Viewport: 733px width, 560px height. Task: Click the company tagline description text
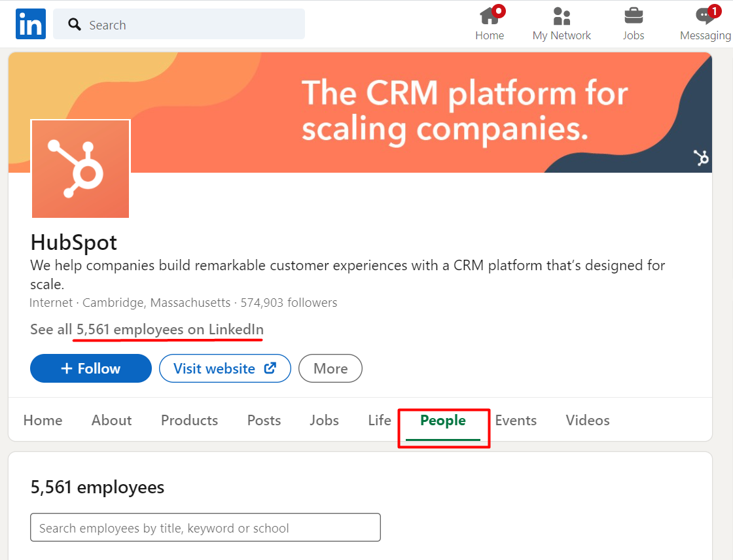[x=348, y=275]
